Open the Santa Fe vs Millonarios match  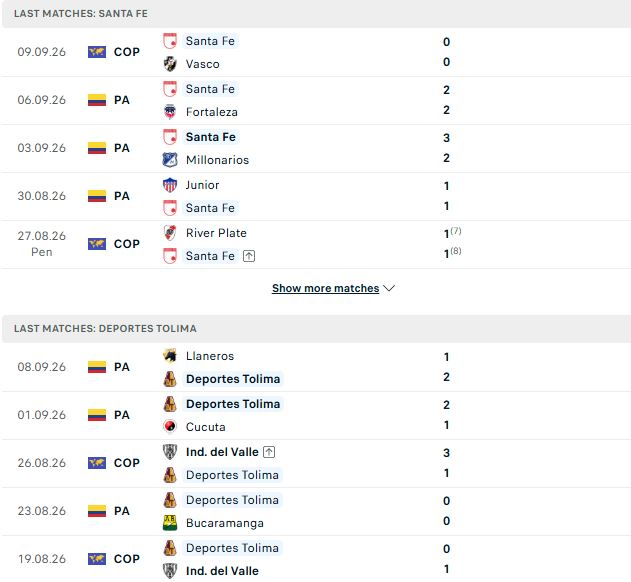pyautogui.click(x=316, y=149)
